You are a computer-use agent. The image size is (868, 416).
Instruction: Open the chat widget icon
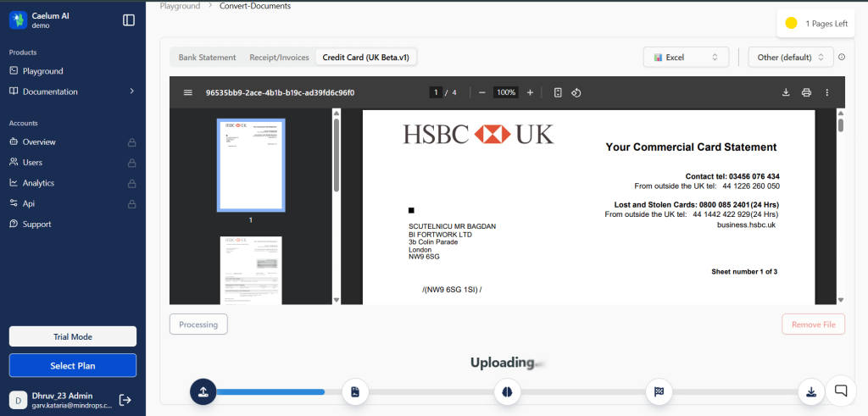pyautogui.click(x=841, y=391)
